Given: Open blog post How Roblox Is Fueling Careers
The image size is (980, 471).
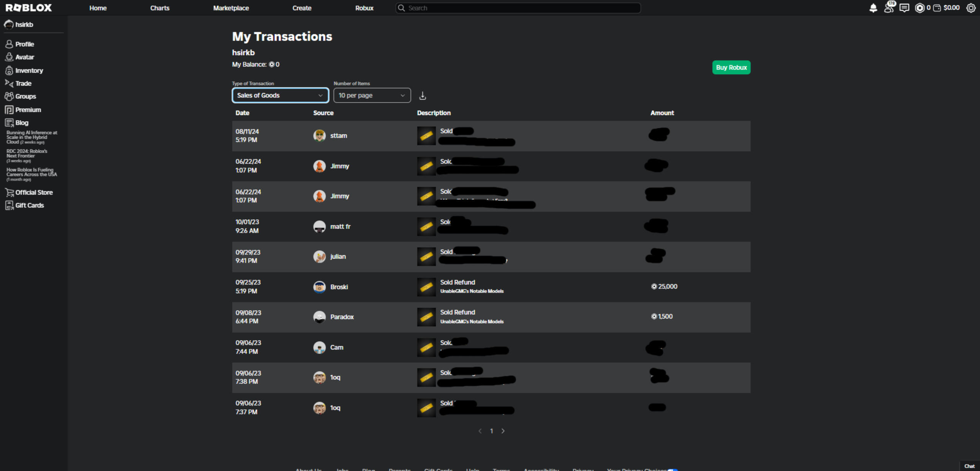Looking at the screenshot, I should [32, 174].
